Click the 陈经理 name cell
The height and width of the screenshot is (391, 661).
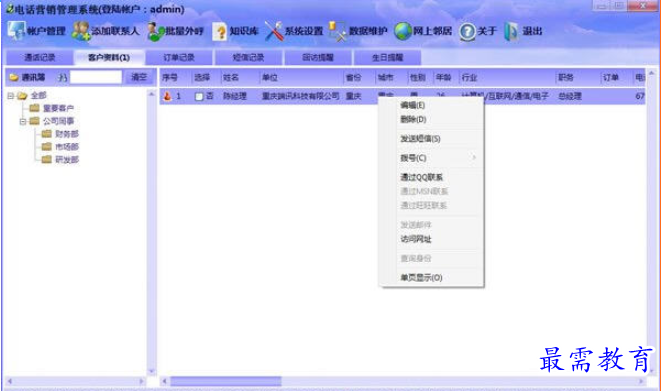[235, 96]
